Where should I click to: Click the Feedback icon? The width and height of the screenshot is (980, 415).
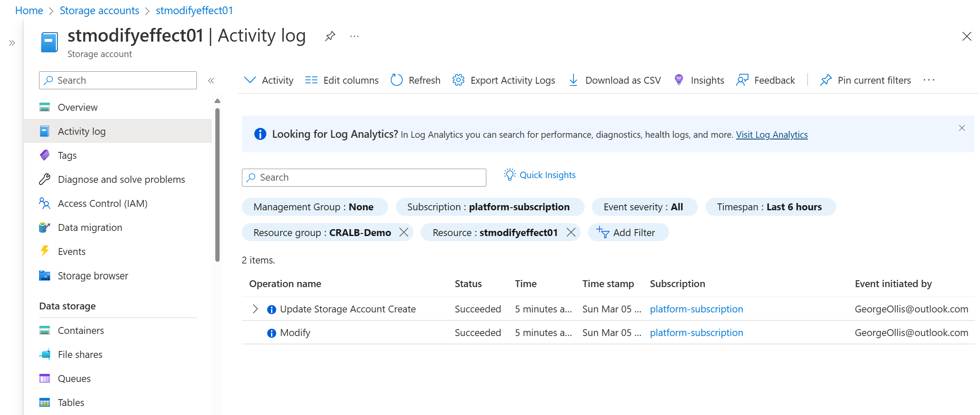pyautogui.click(x=742, y=80)
